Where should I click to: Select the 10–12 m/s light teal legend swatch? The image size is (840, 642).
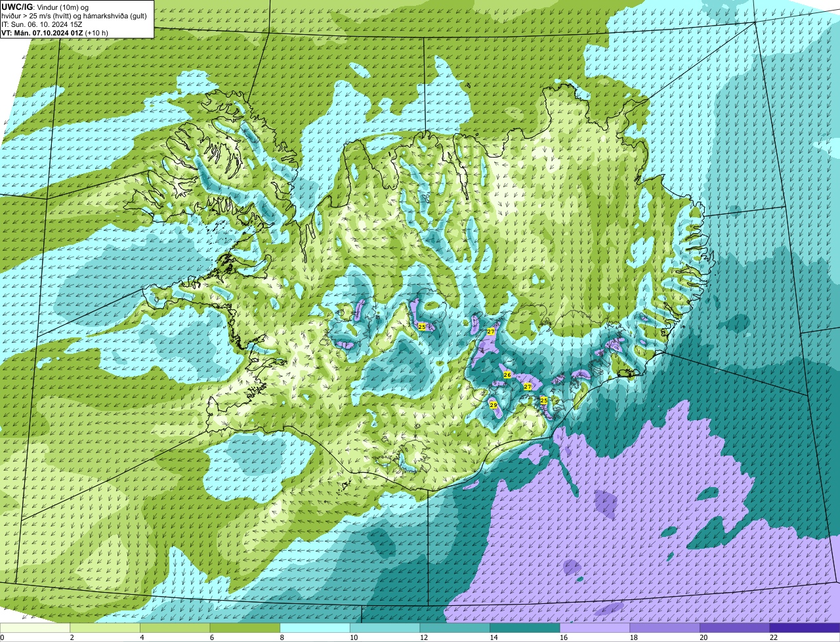(x=385, y=628)
